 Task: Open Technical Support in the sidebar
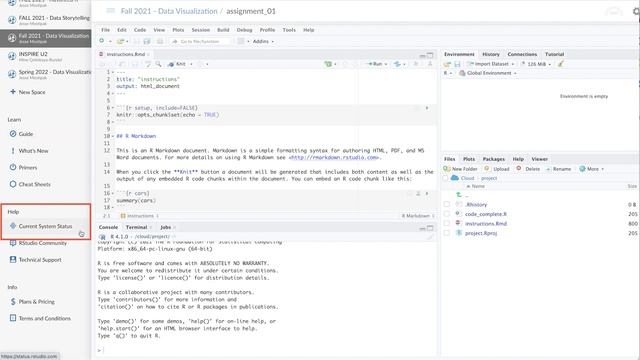(40, 260)
